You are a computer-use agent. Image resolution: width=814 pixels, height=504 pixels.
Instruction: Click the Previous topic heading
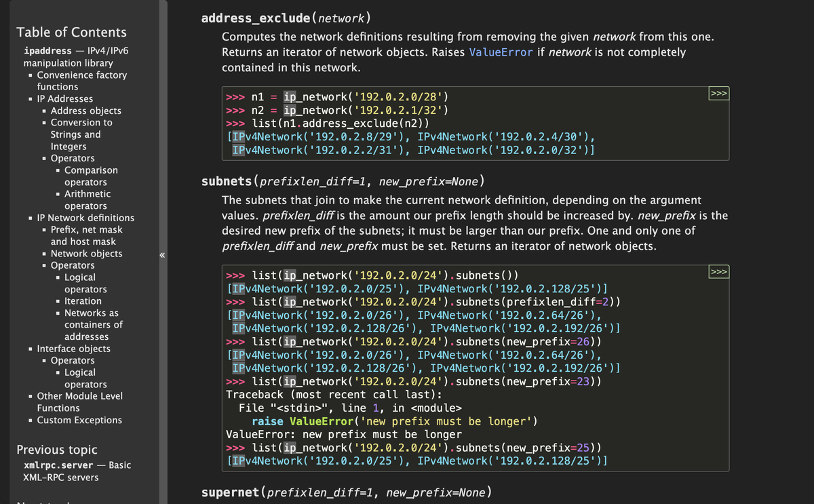(x=57, y=449)
